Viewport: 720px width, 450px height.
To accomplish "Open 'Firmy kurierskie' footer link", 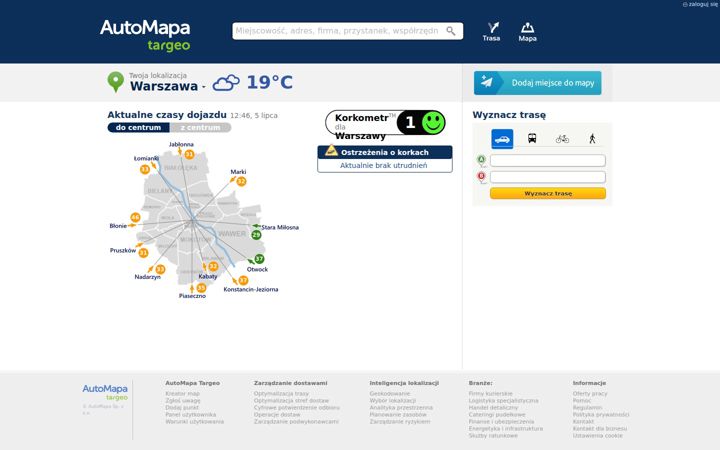I will coord(490,394).
